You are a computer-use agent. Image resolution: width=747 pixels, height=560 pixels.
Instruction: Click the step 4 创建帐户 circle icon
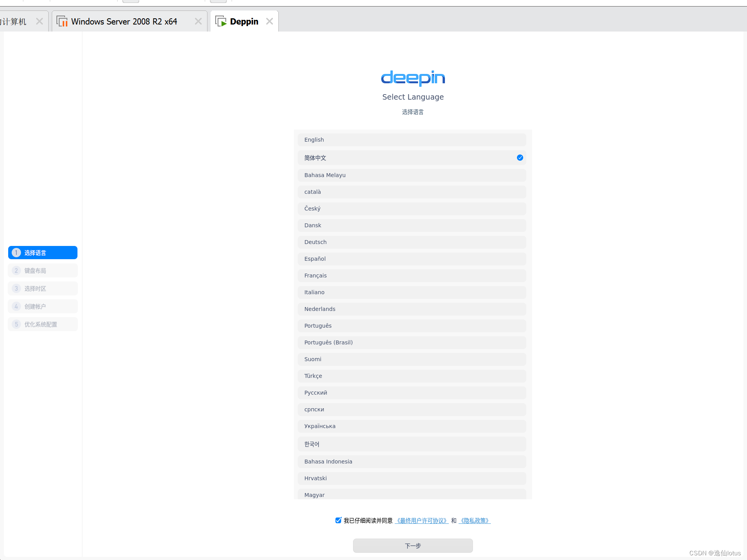coord(16,306)
